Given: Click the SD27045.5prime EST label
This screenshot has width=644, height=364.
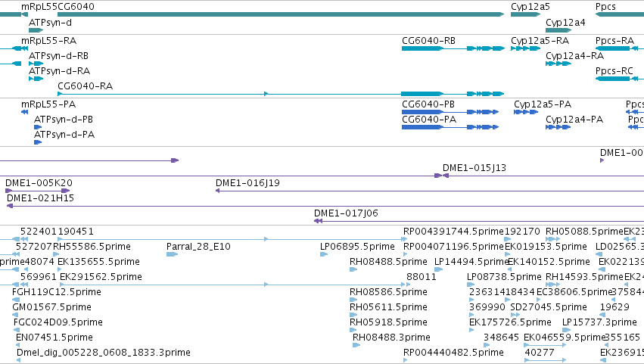Looking at the screenshot, I should coord(549,308).
